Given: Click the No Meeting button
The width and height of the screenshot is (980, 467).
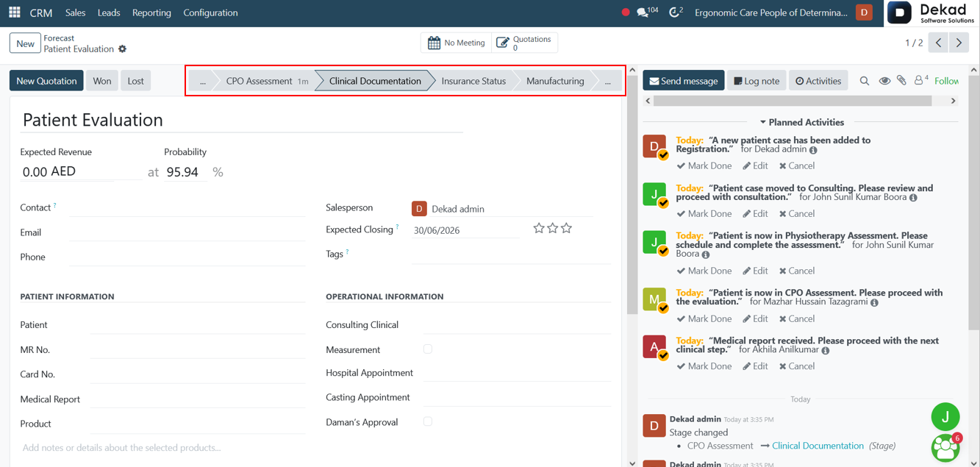Looking at the screenshot, I should click(456, 43).
